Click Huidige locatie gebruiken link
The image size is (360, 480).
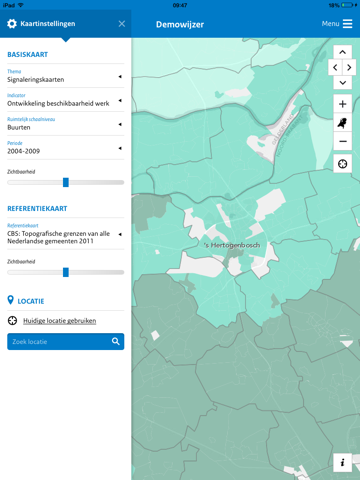59,321
